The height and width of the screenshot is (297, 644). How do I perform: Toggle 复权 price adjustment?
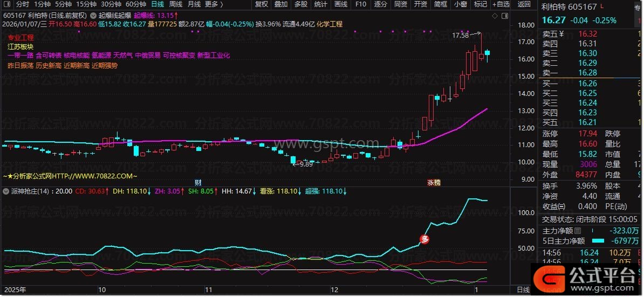[x=261, y=4]
